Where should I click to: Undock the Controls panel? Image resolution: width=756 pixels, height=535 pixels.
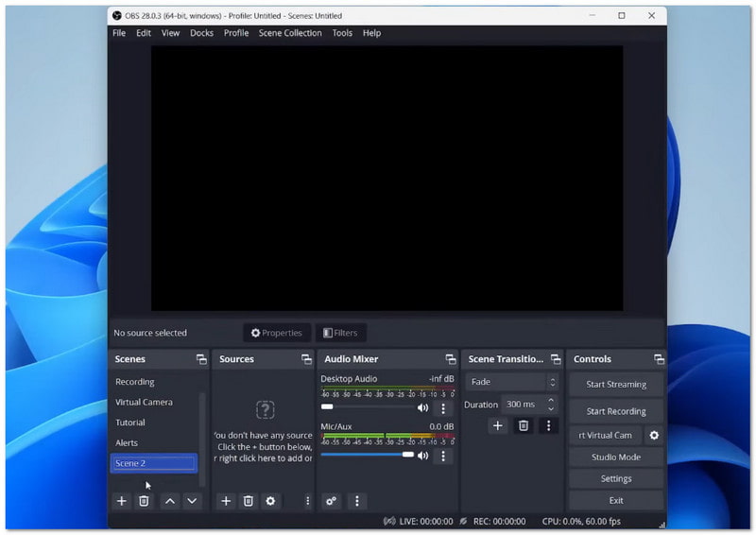(659, 359)
